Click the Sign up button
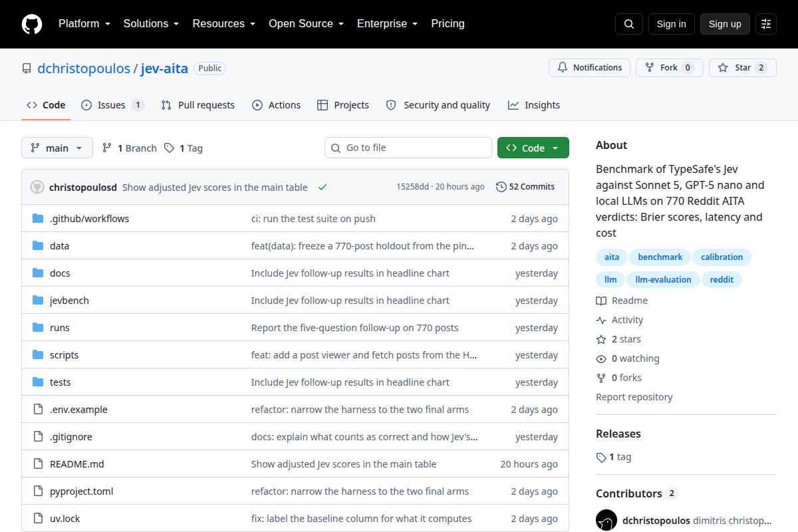Viewport: 798px width, 532px height. [x=725, y=24]
